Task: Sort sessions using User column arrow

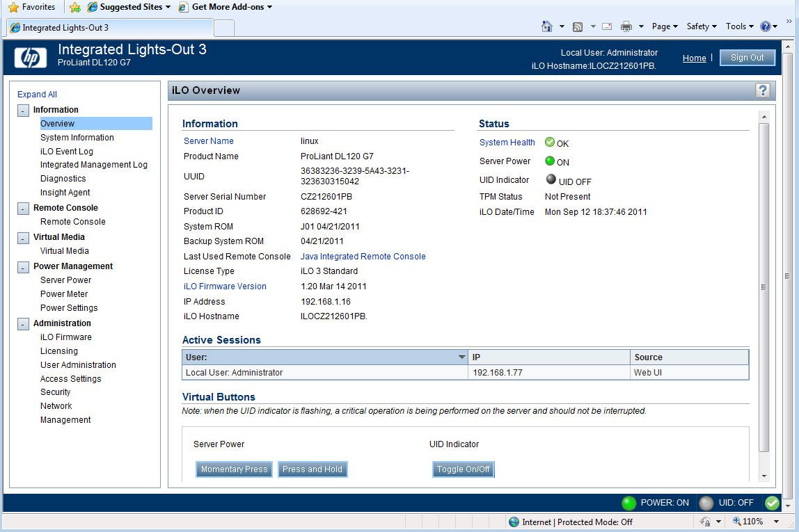Action: (x=461, y=357)
